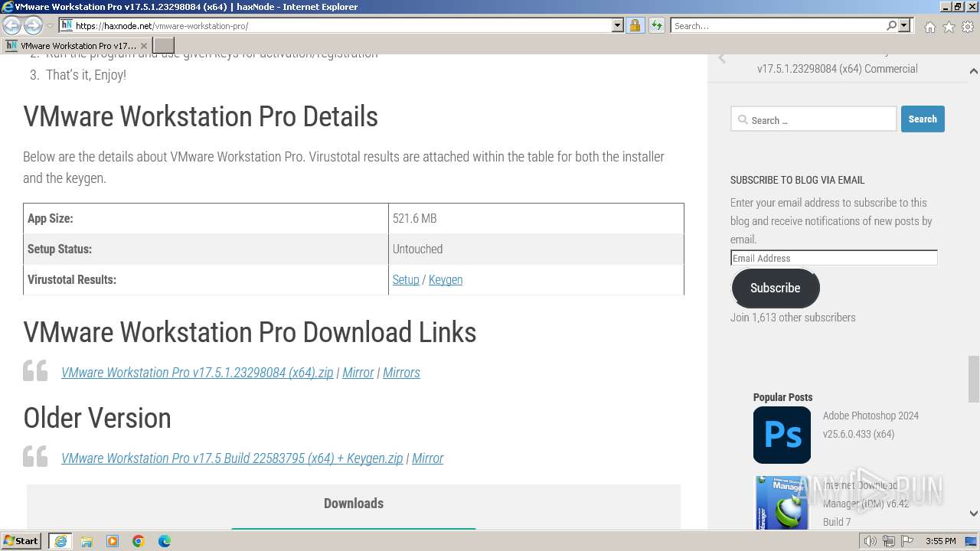Open Favorites star icon
This screenshot has height=551, width=980.
[949, 27]
